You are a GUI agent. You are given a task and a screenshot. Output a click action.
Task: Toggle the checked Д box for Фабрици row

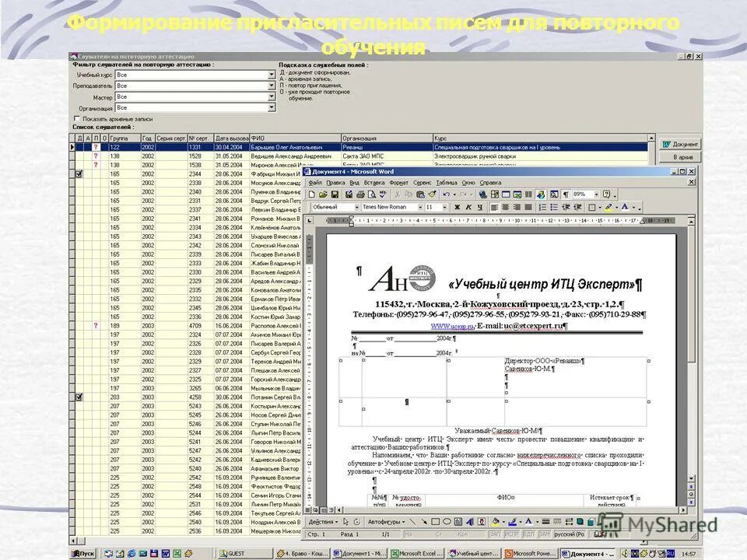79,173
